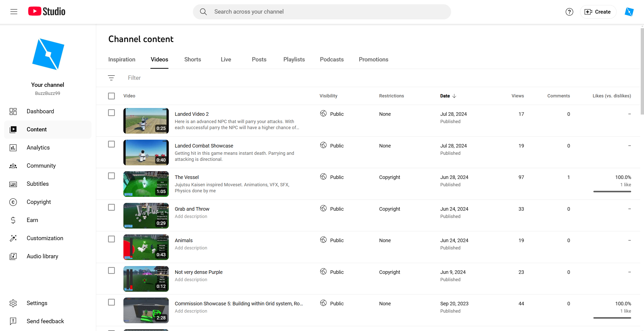This screenshot has width=644, height=331.
Task: Open the Earn dollar icon
Action: (x=13, y=220)
